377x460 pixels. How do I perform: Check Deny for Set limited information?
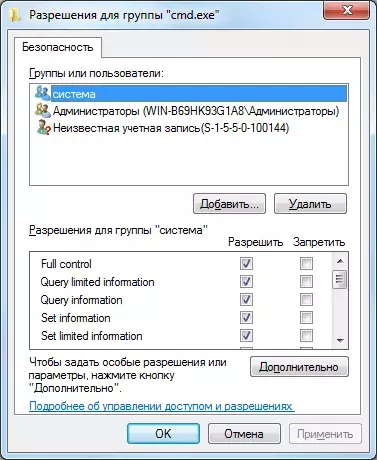pyautogui.click(x=306, y=336)
